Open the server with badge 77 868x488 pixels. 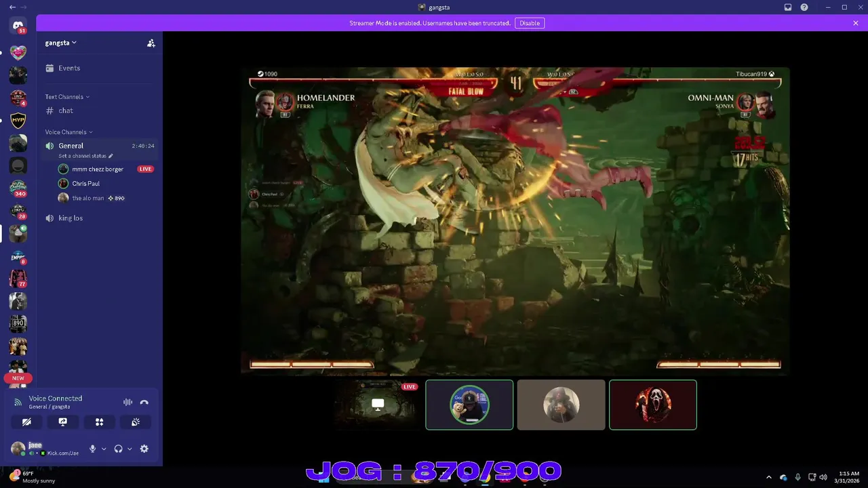[x=18, y=279]
